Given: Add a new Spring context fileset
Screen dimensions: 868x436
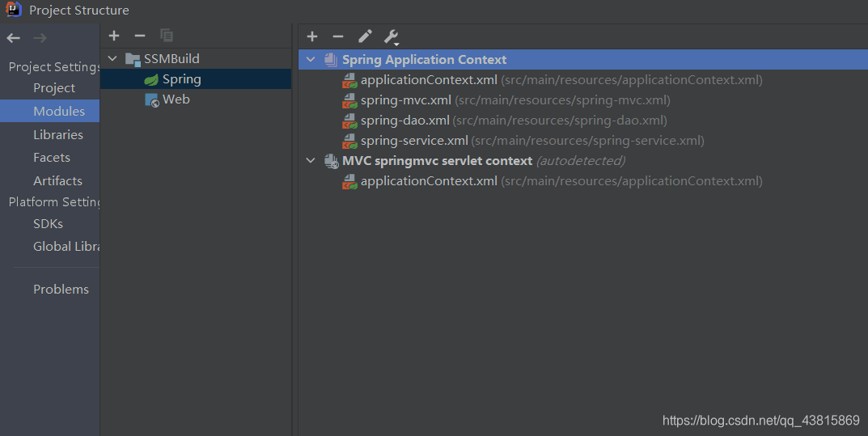Looking at the screenshot, I should coord(312,36).
